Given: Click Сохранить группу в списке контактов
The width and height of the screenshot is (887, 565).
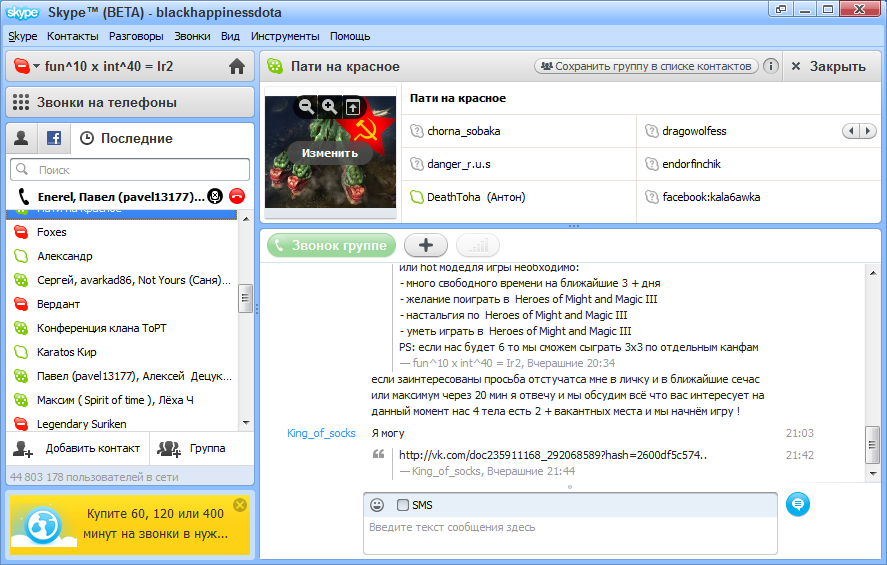Looking at the screenshot, I should 645,66.
